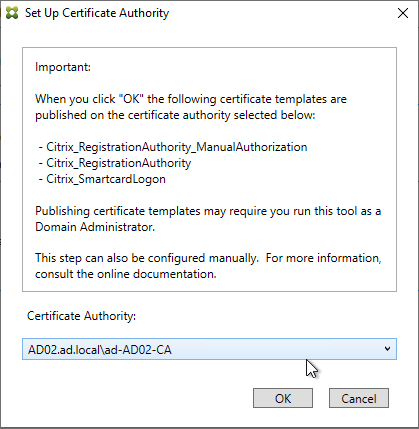Screen dimensions: 419x429
Task: Click the "Set Up Certificate Authority" window title
Action: tap(97, 13)
